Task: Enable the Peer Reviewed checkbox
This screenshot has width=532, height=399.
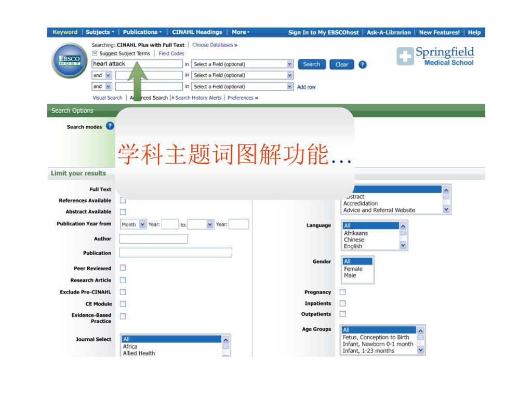Action: click(x=123, y=268)
